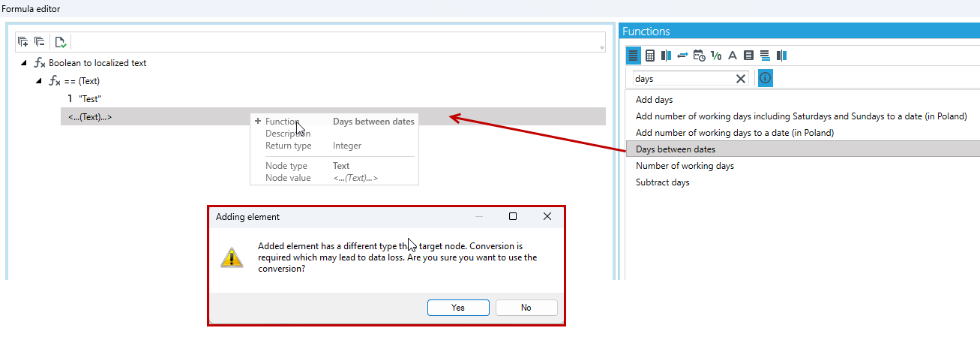
Task: Open the text functions letter A icon
Action: click(x=733, y=56)
